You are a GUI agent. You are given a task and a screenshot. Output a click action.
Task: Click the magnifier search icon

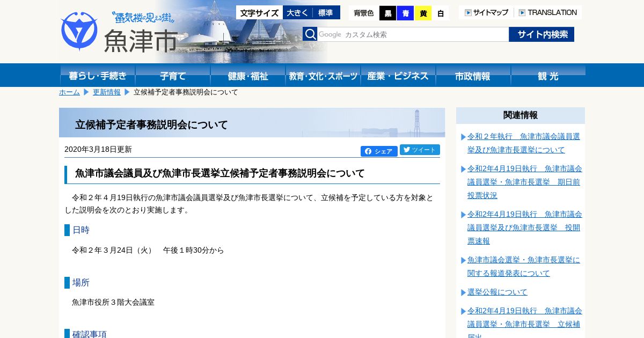(x=310, y=34)
